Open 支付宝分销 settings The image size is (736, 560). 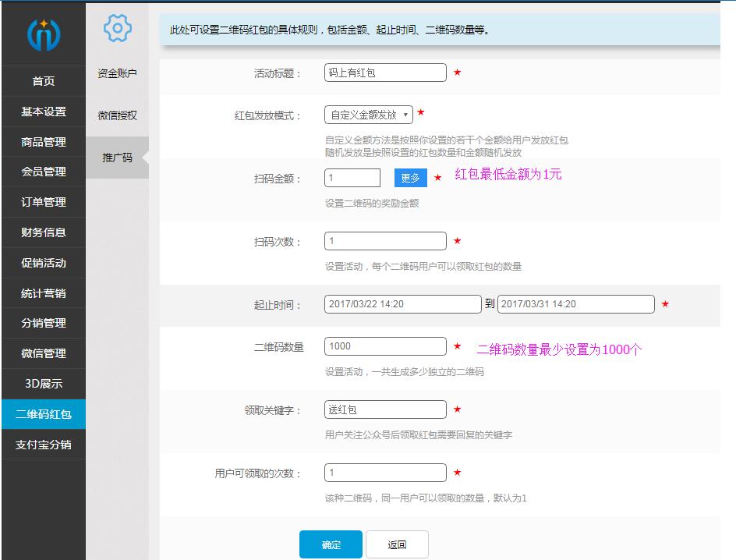[43, 445]
